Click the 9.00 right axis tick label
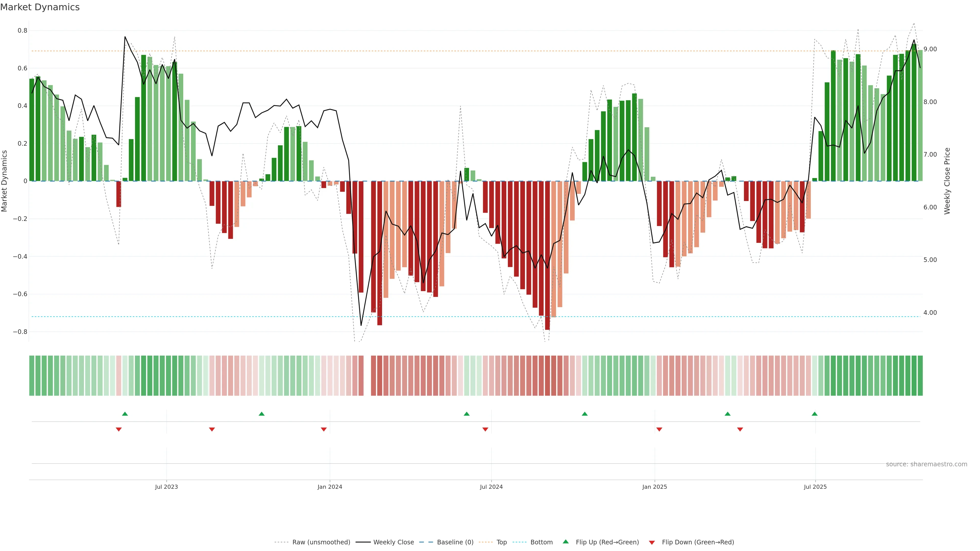The image size is (980, 551). [x=930, y=49]
